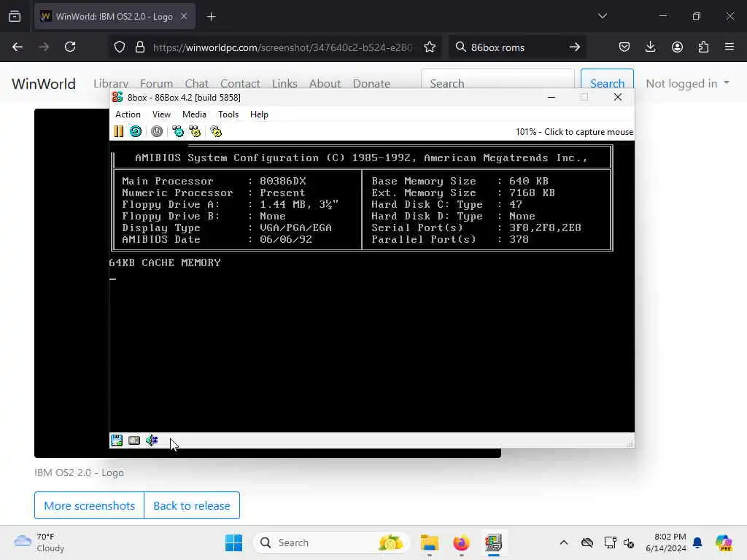The height and width of the screenshot is (560, 747).
Task: Open Firefox view recent browsing icon
Action: click(x=15, y=17)
